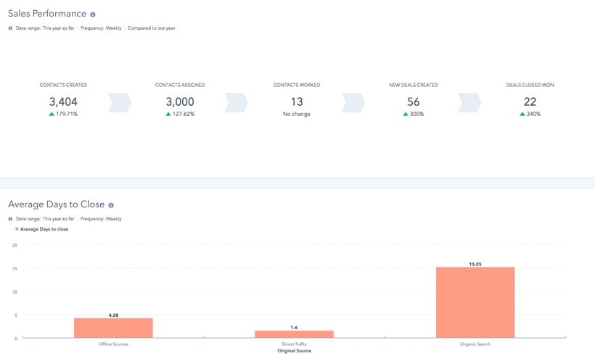This screenshot has height=364, width=595.
Task: Click the Sales Performance heading
Action: point(47,14)
